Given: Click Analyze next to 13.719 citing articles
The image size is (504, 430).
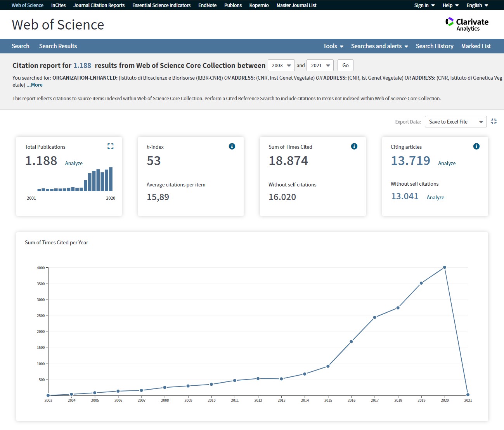Looking at the screenshot, I should coord(447,164).
